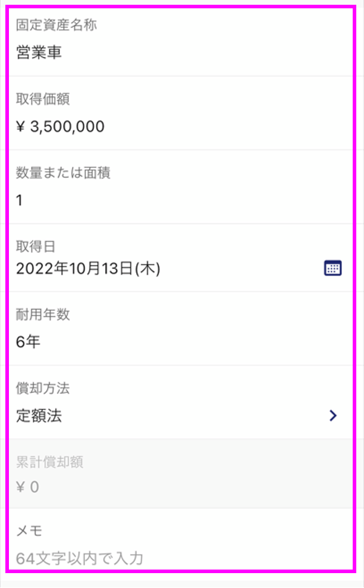The image size is (364, 588).
Task: Open the calendar picker for 取得日
Action: click(x=332, y=268)
